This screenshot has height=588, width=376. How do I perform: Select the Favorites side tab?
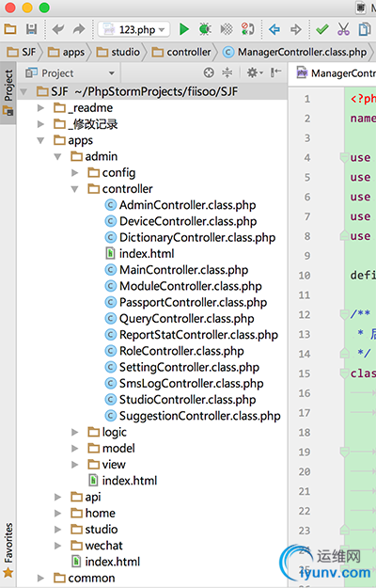click(x=8, y=550)
